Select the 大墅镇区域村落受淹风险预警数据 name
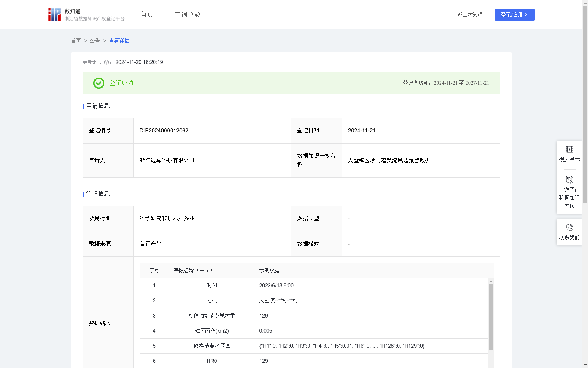Viewport: 588px width, 368px height. 389,160
